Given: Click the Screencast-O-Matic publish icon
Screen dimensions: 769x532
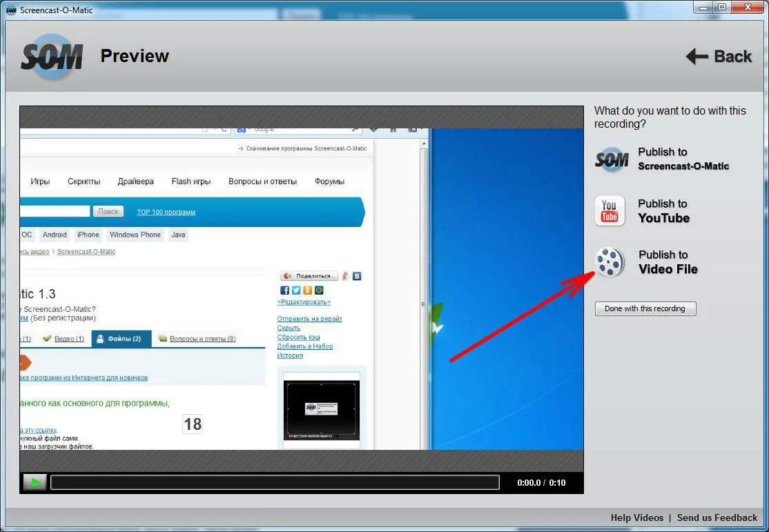Looking at the screenshot, I should 611,159.
